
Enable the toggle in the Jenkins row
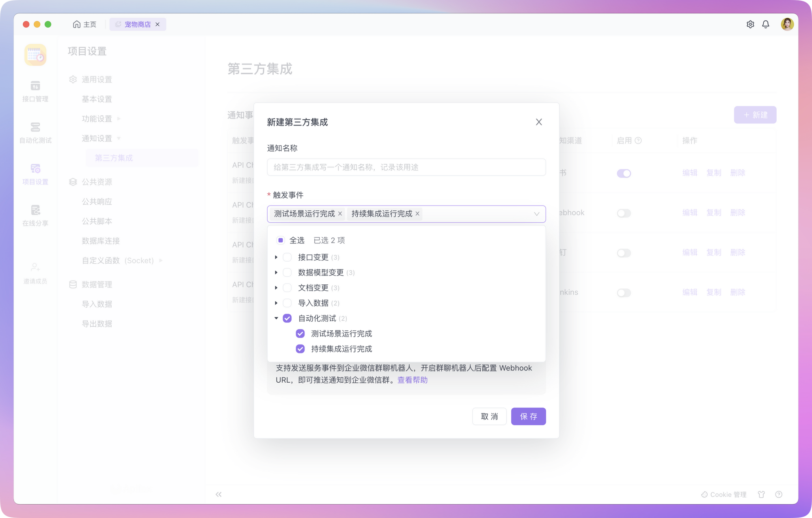[624, 293]
